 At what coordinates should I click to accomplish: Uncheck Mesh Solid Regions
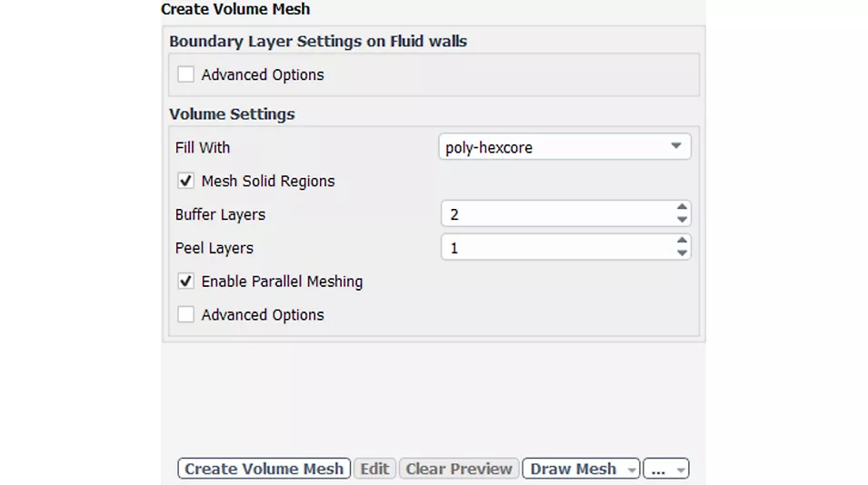(x=186, y=181)
